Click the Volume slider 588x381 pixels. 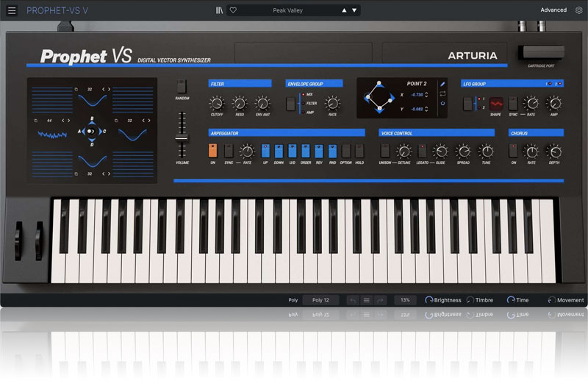pyautogui.click(x=182, y=138)
